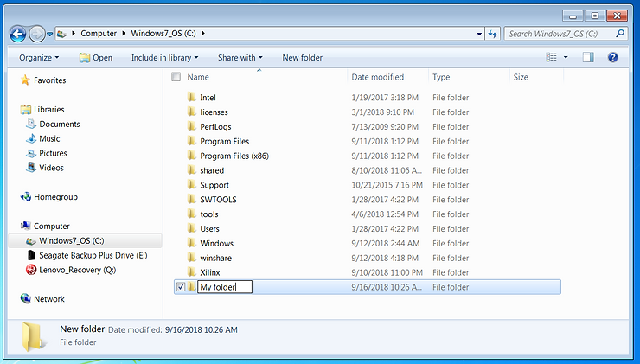Viewport: 640px width, 364px height.
Task: Open the Music library
Action: (x=49, y=138)
